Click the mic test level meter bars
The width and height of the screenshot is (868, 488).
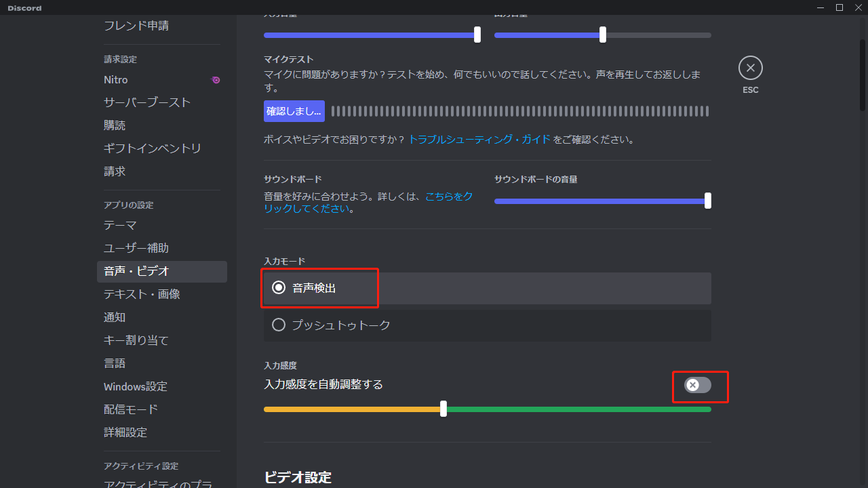520,111
